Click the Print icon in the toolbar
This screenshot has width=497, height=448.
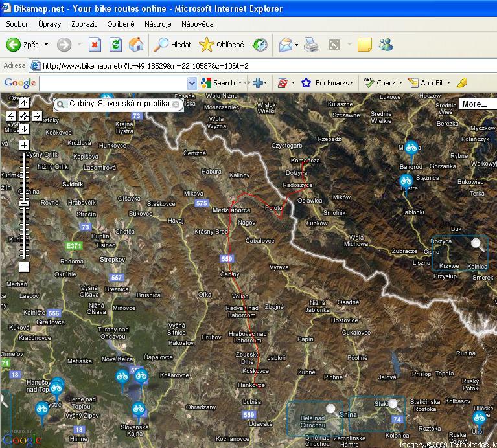pos(311,45)
